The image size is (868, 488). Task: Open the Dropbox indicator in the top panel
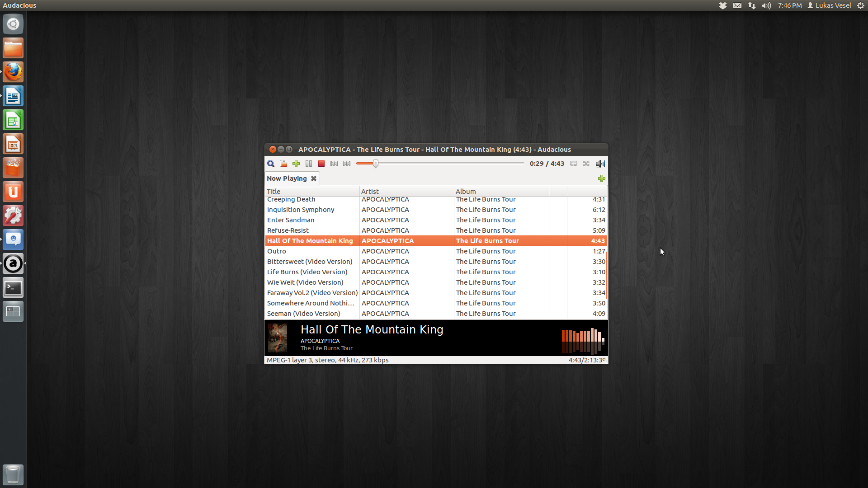(x=723, y=5)
